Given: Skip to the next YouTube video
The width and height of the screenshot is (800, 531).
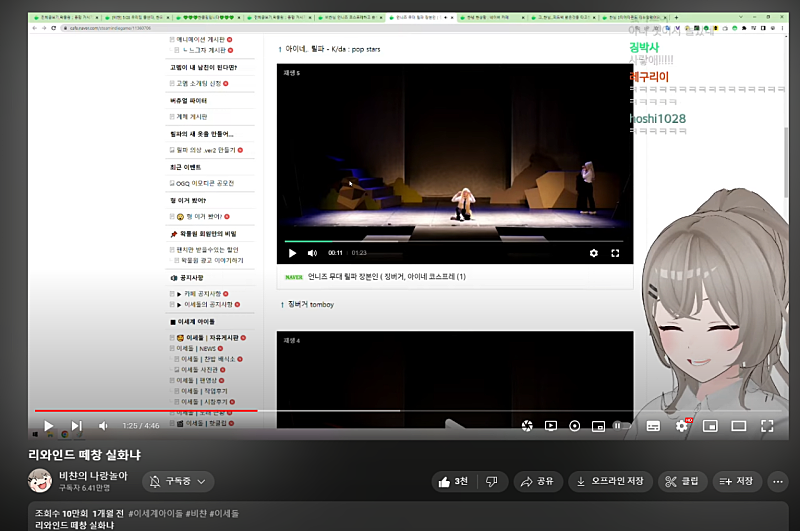Looking at the screenshot, I should point(76,425).
